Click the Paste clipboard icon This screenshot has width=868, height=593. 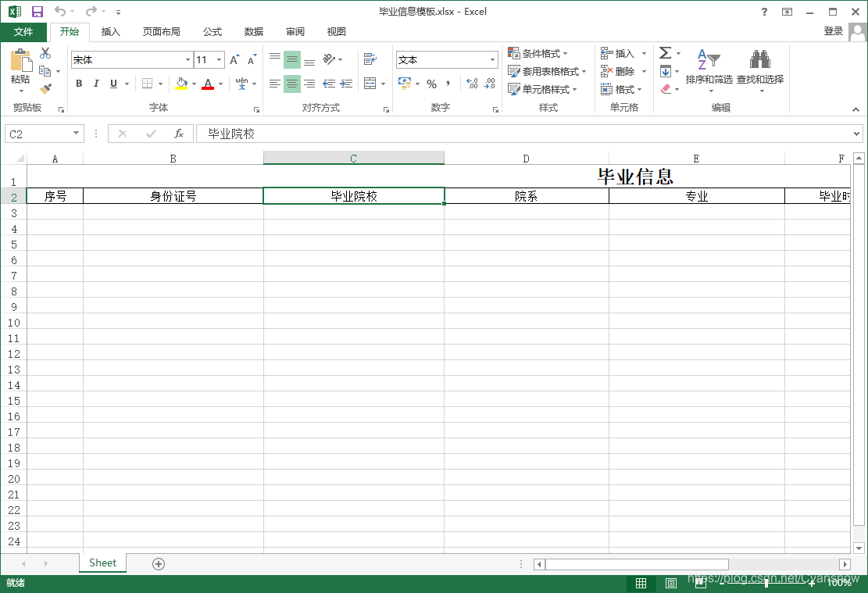[20, 60]
